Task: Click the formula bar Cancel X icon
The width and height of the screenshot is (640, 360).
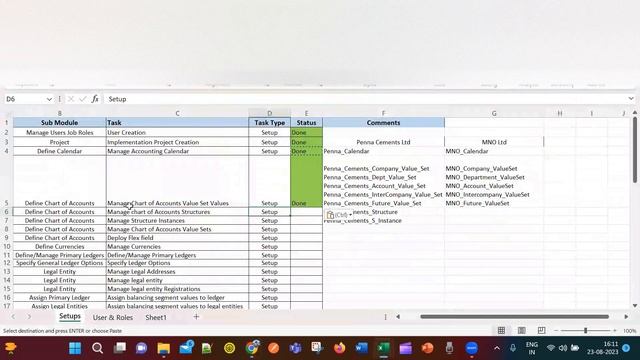Action: (x=71, y=99)
